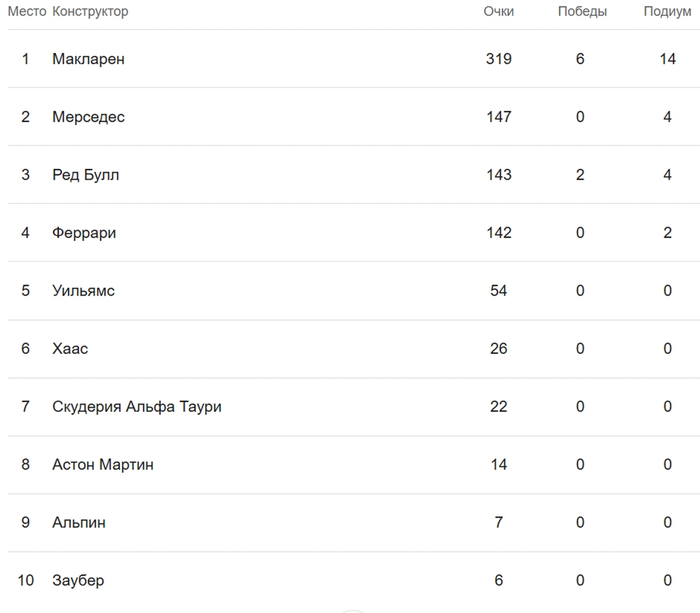Click the Заубер team name

tap(77, 581)
